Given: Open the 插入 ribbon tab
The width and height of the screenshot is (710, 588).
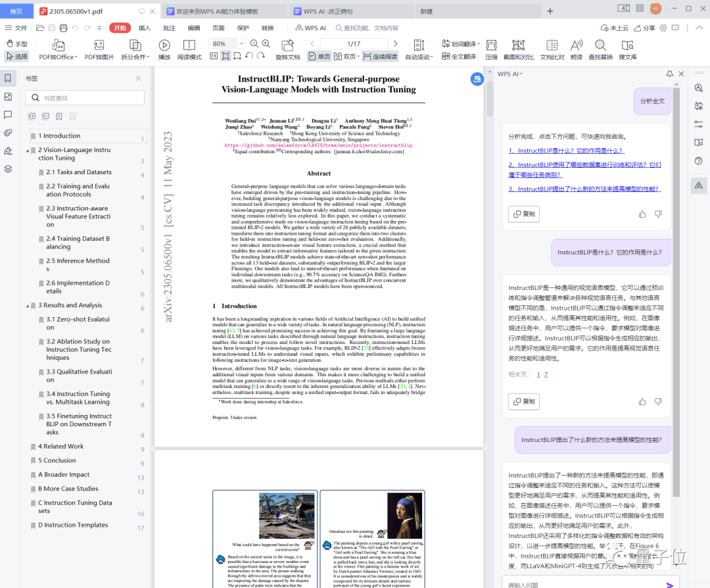Looking at the screenshot, I should (145, 28).
